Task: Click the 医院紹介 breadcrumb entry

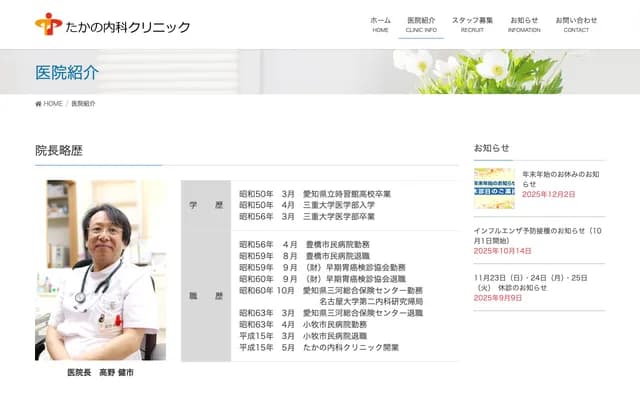Action: [x=83, y=104]
